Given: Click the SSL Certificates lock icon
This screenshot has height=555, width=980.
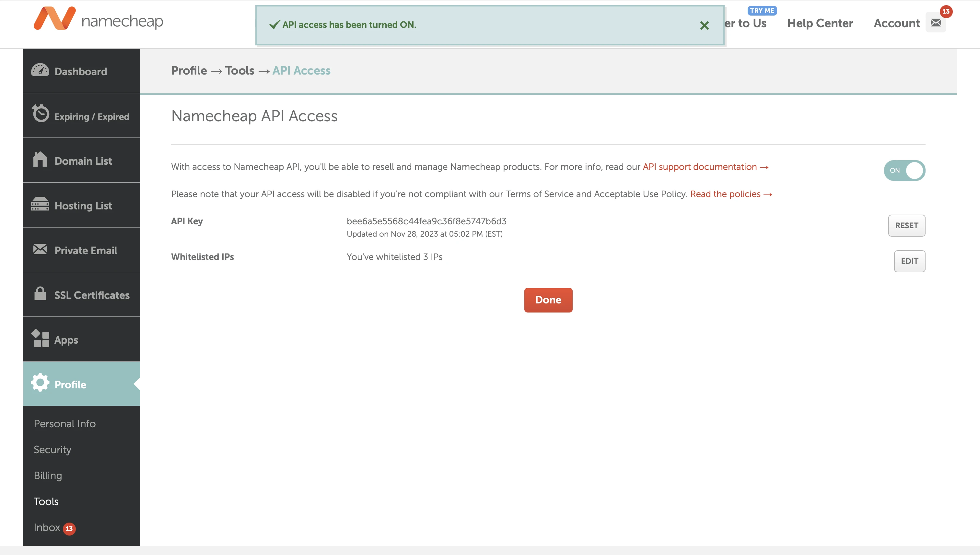Looking at the screenshot, I should (x=40, y=293).
